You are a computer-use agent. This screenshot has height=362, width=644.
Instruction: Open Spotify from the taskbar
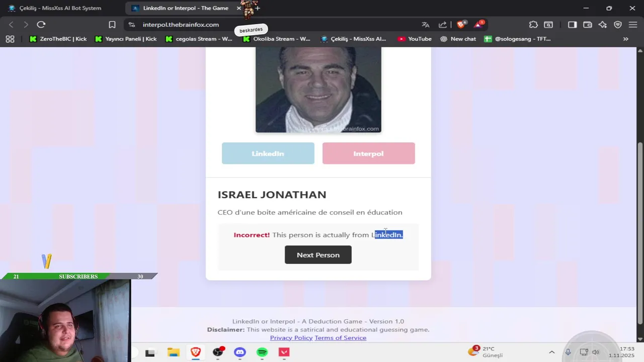[x=262, y=352]
